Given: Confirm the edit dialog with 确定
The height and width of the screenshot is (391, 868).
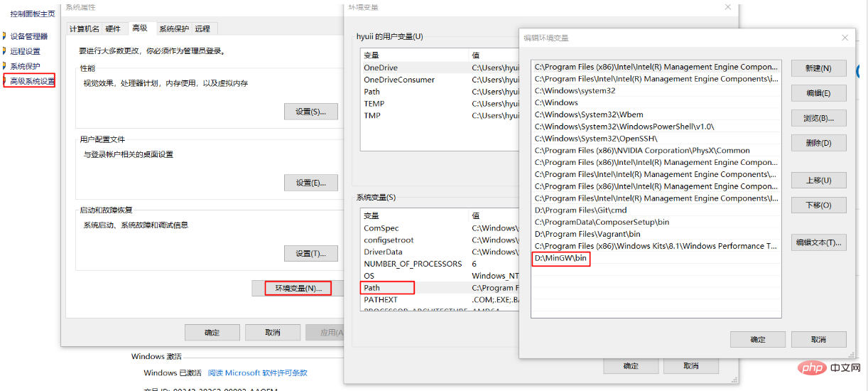Looking at the screenshot, I should (758, 340).
